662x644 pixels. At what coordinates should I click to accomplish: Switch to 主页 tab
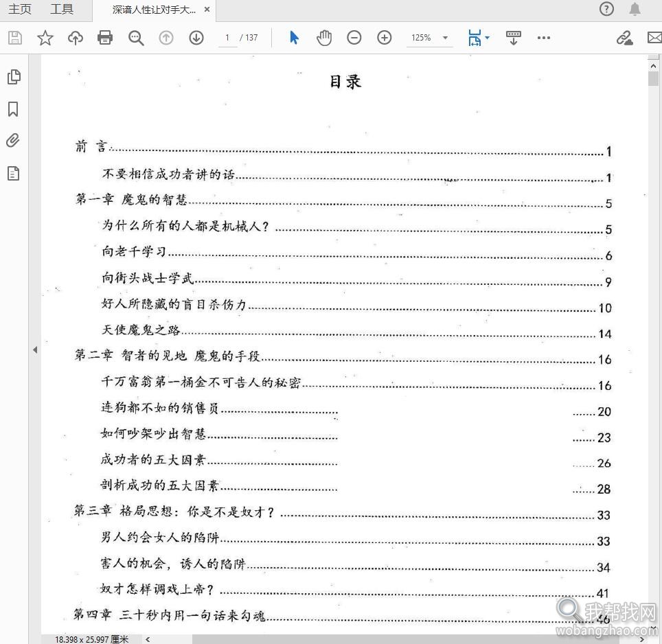pos(20,9)
